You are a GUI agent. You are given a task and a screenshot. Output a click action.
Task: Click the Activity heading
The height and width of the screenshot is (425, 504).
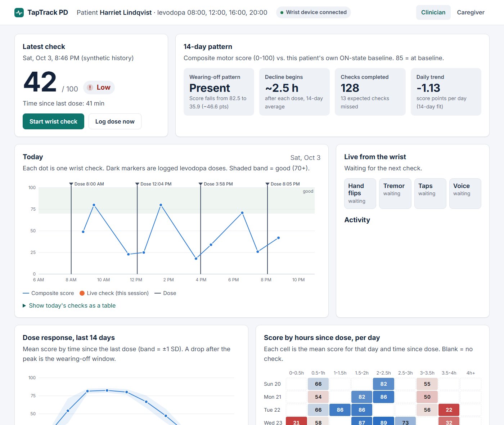[x=357, y=220]
